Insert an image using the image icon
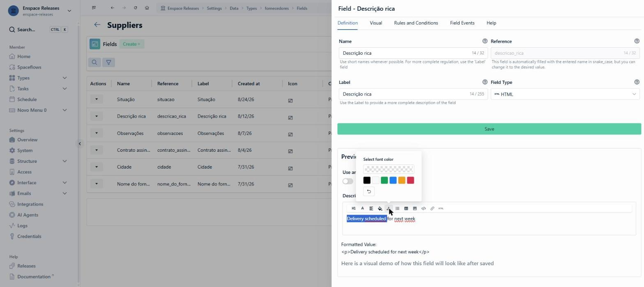This screenshot has height=287, width=644. point(415,208)
